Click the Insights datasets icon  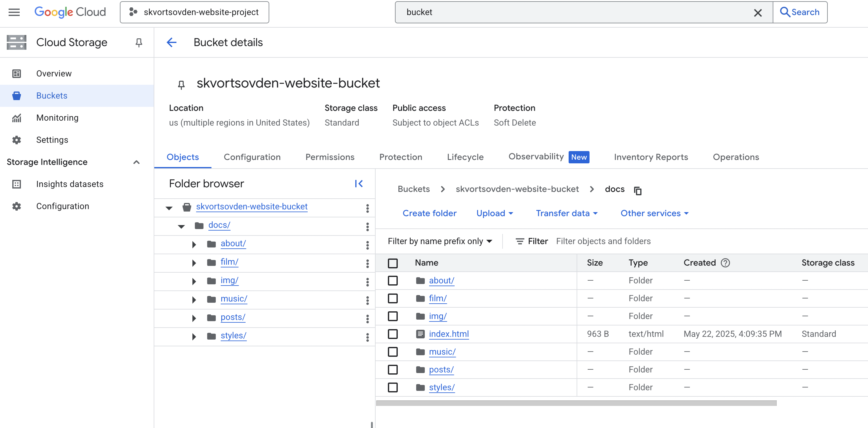point(17,184)
